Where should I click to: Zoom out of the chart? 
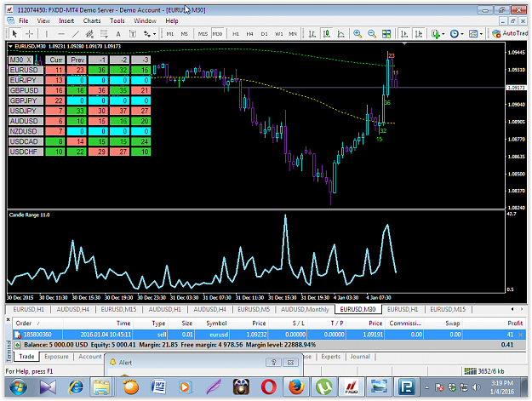372,33
